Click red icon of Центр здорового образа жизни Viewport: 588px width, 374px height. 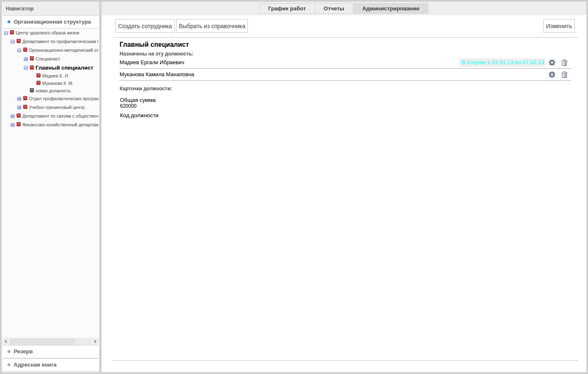[12, 32]
